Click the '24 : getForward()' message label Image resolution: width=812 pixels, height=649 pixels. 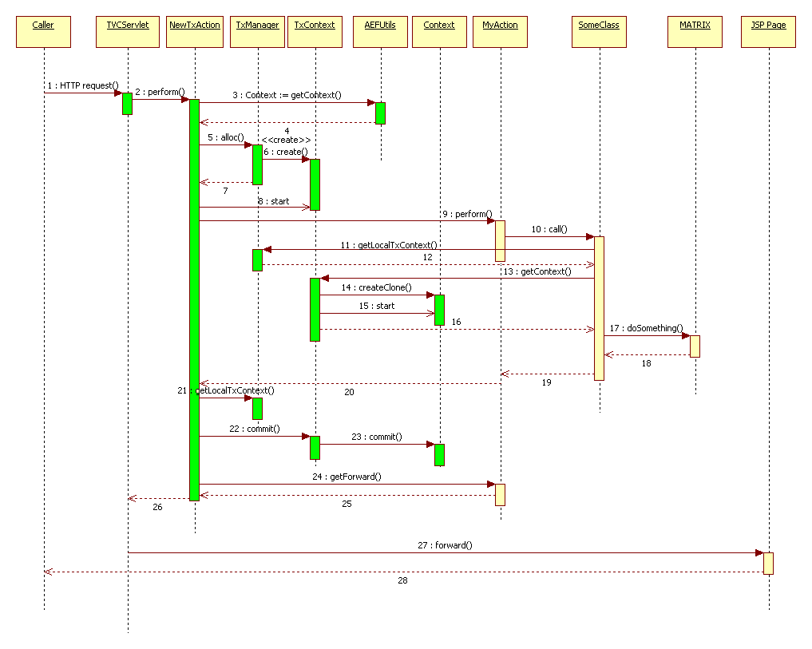pos(347,477)
